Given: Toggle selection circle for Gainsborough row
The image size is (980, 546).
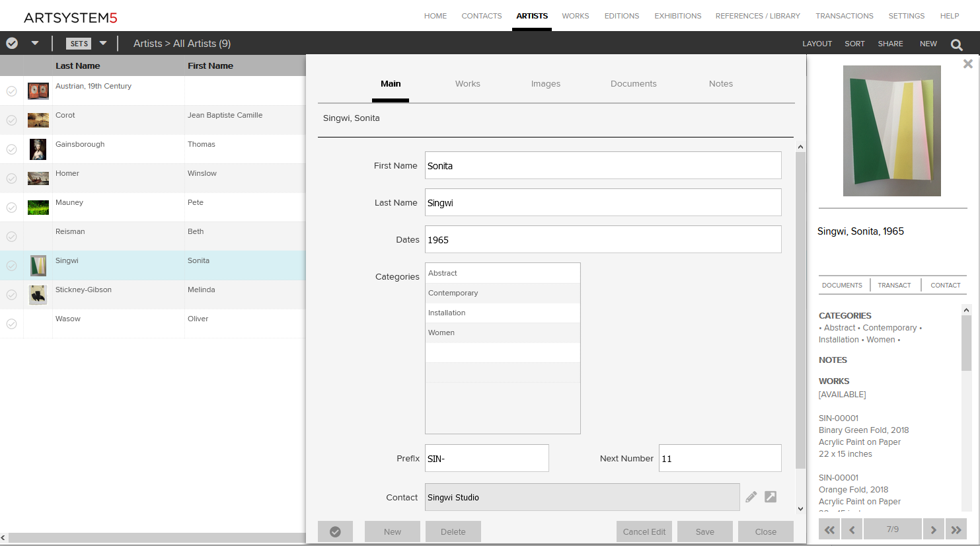Looking at the screenshot, I should pyautogui.click(x=12, y=149).
